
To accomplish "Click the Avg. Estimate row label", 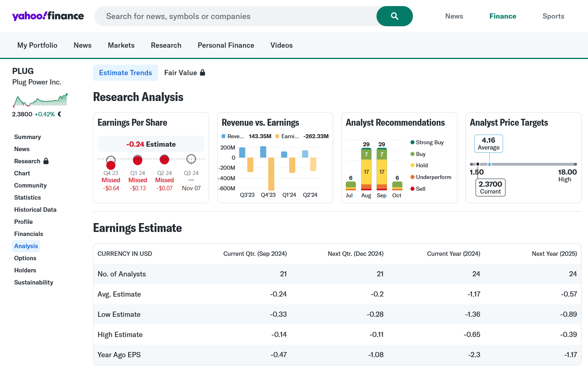I will click(119, 294).
